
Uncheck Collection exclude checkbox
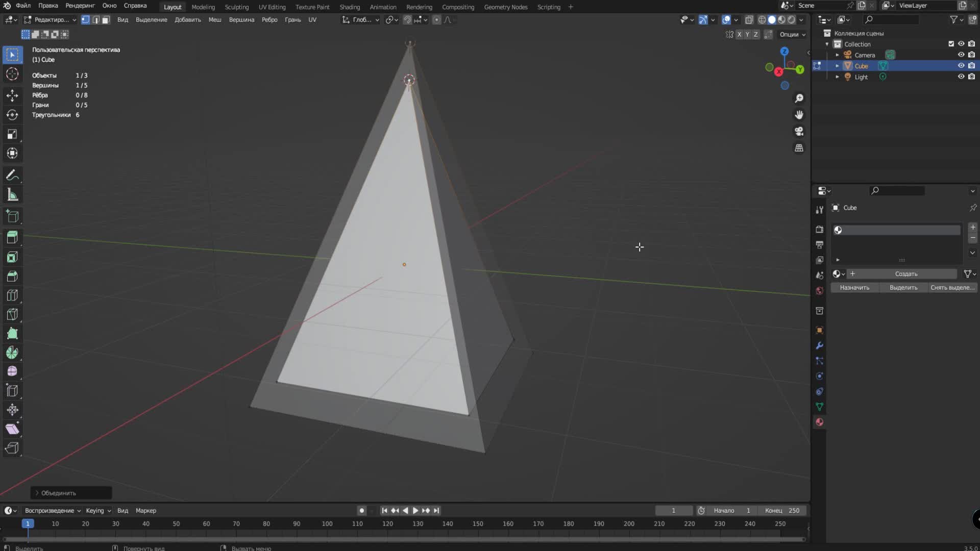coord(951,44)
